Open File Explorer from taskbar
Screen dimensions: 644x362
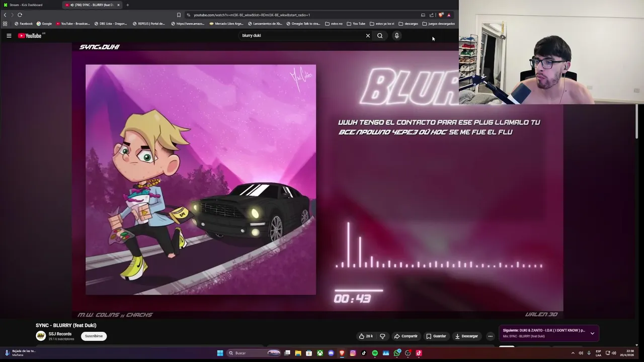point(298,353)
